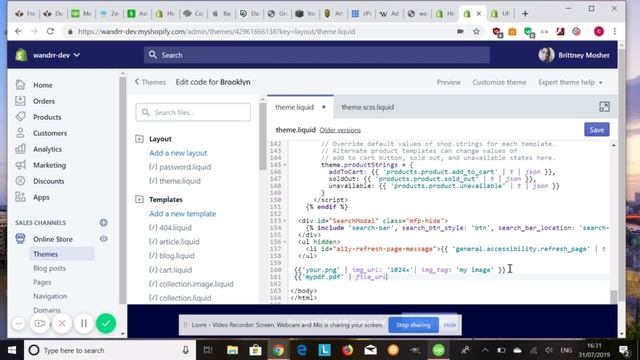Open the Chrome menu three dots
The image size is (640, 360).
click(x=615, y=31)
